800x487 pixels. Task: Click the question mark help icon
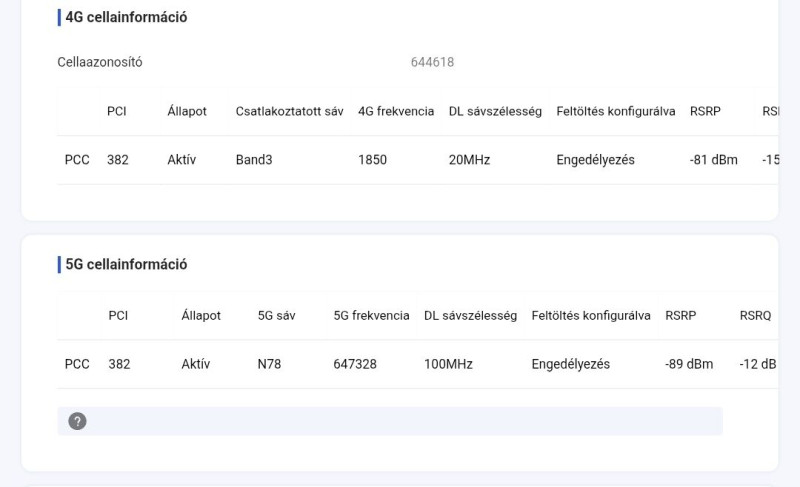(77, 421)
